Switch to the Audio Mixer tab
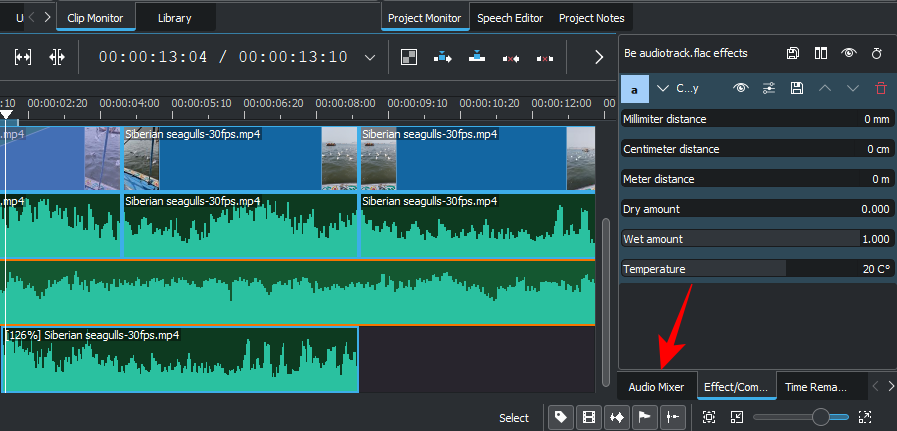The image size is (897, 431). point(656,387)
